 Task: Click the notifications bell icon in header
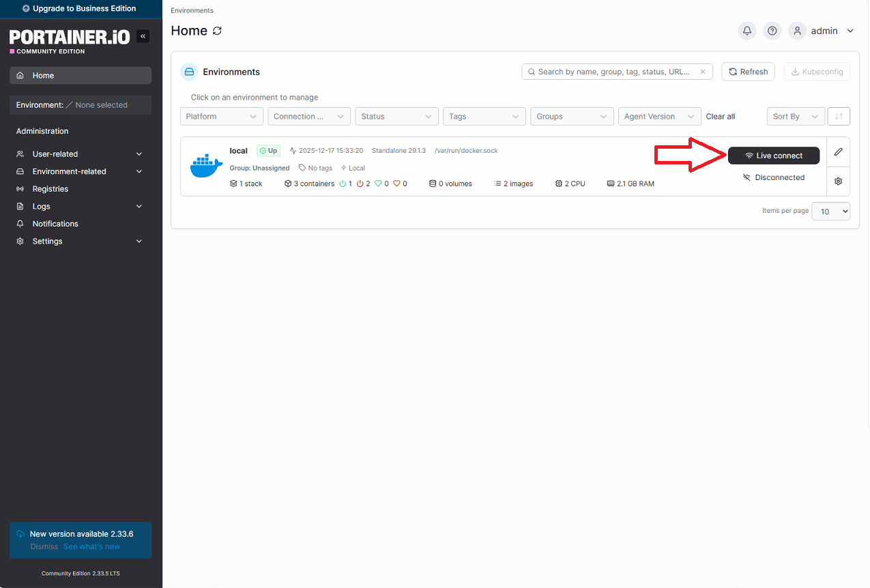point(747,31)
